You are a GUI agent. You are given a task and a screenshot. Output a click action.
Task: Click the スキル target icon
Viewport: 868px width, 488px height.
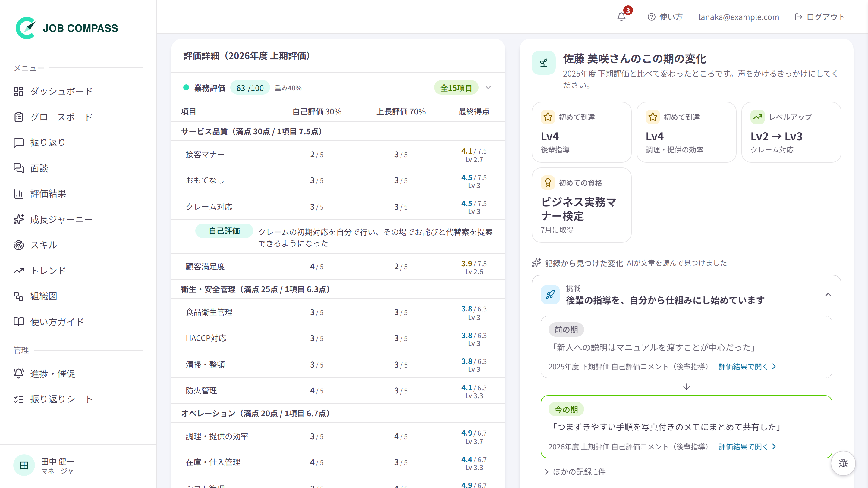pyautogui.click(x=18, y=245)
